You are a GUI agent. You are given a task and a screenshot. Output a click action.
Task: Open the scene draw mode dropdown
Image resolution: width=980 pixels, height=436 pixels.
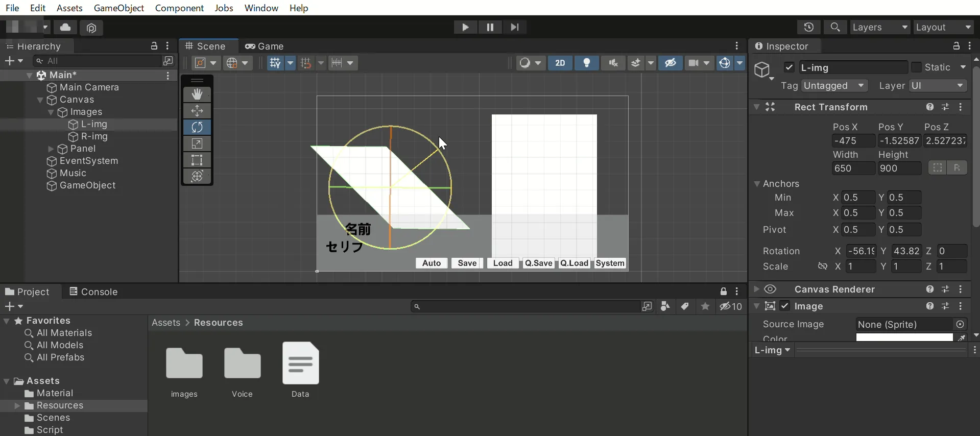[x=531, y=63]
